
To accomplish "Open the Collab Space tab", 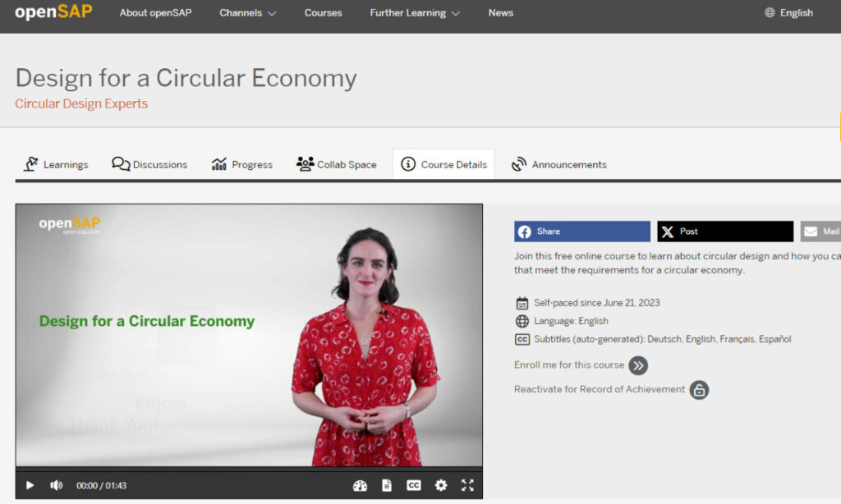I will [x=336, y=164].
